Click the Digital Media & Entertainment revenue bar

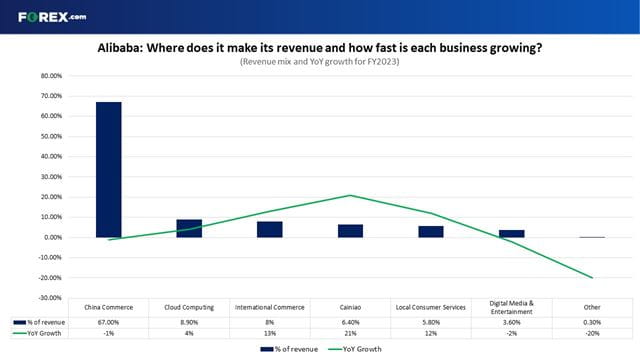(x=511, y=234)
